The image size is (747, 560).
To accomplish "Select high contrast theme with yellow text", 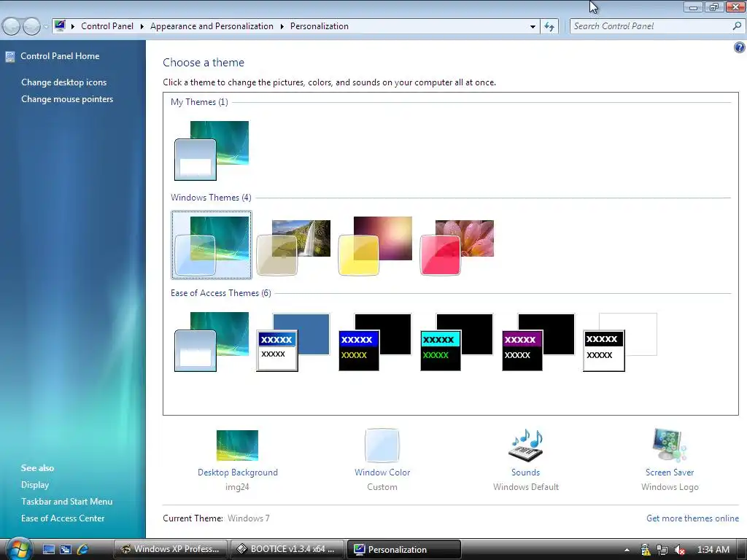I will [x=375, y=342].
